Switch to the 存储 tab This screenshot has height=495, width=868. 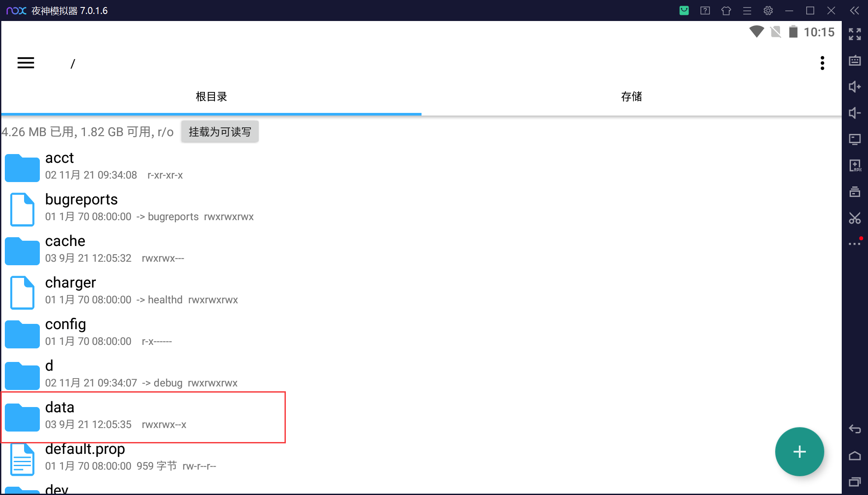point(632,97)
